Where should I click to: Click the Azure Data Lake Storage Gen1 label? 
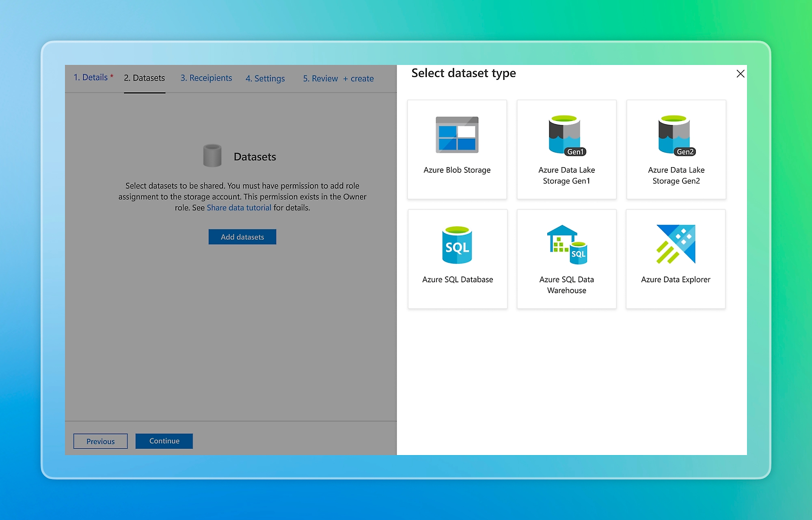(x=567, y=175)
